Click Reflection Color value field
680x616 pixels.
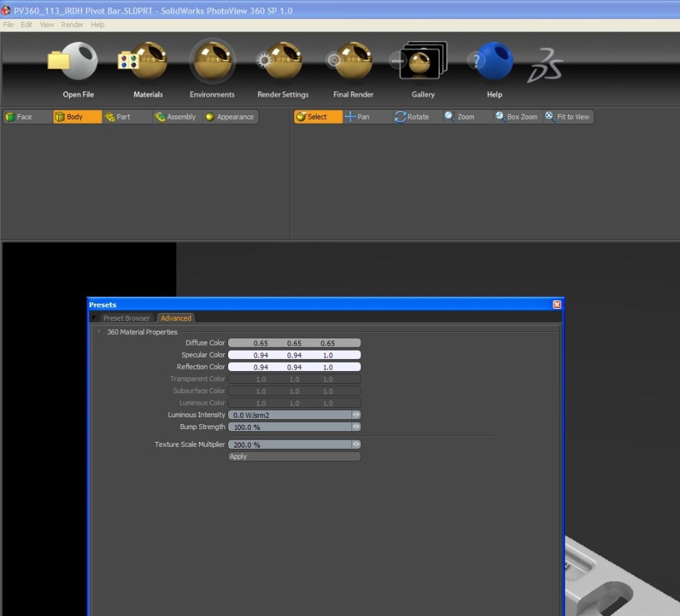pos(294,367)
